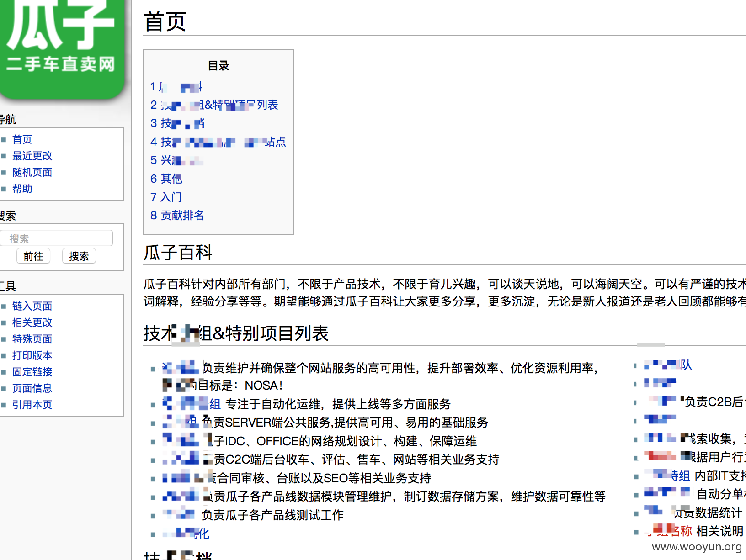746x560 pixels.
Task: Open the 首页 sidebar link
Action: tap(22, 139)
